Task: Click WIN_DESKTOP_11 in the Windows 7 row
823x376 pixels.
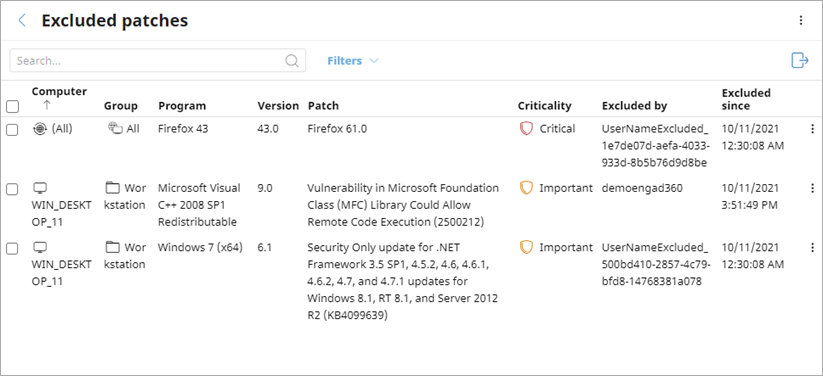Action: tap(61, 273)
